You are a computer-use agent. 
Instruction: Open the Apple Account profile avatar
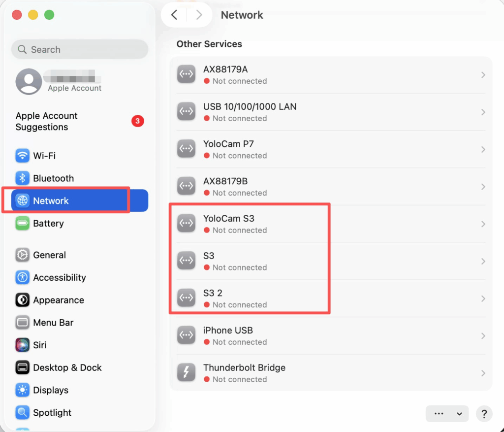pyautogui.click(x=29, y=82)
